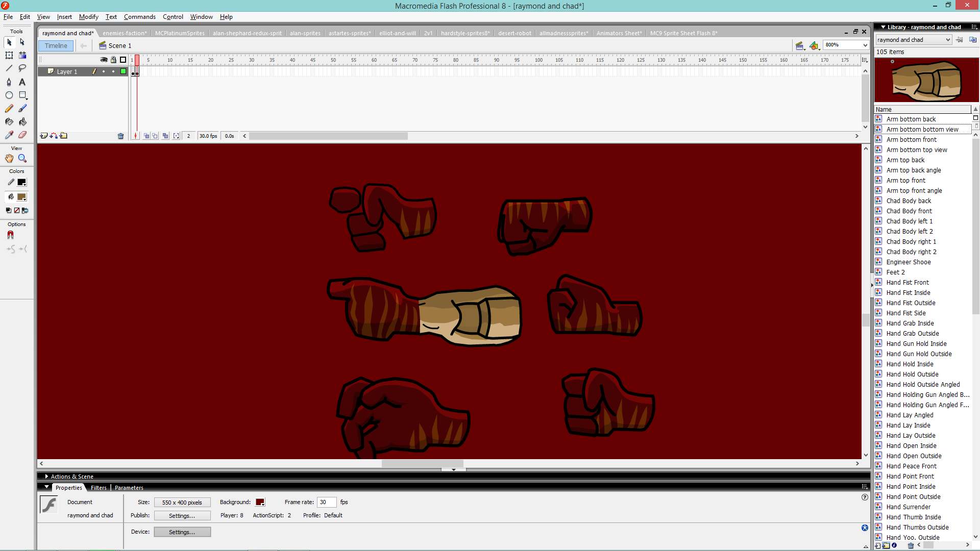The width and height of the screenshot is (980, 551).
Task: Select the Subselection tool
Action: [x=22, y=42]
